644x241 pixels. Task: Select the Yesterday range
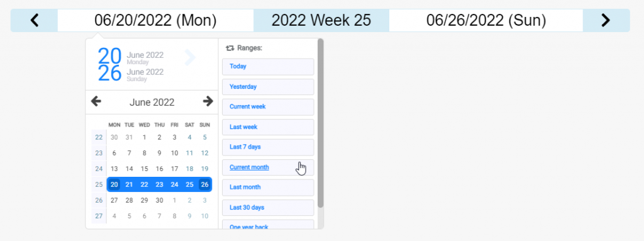point(268,87)
